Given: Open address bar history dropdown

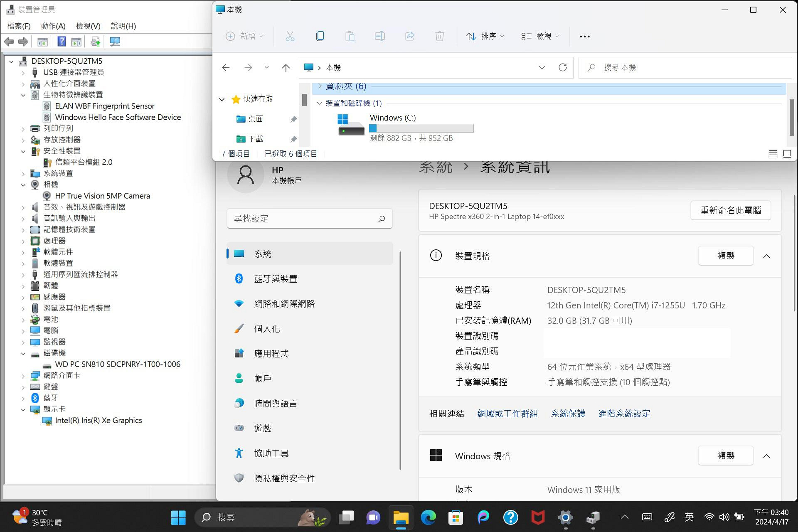Looking at the screenshot, I should pos(542,67).
